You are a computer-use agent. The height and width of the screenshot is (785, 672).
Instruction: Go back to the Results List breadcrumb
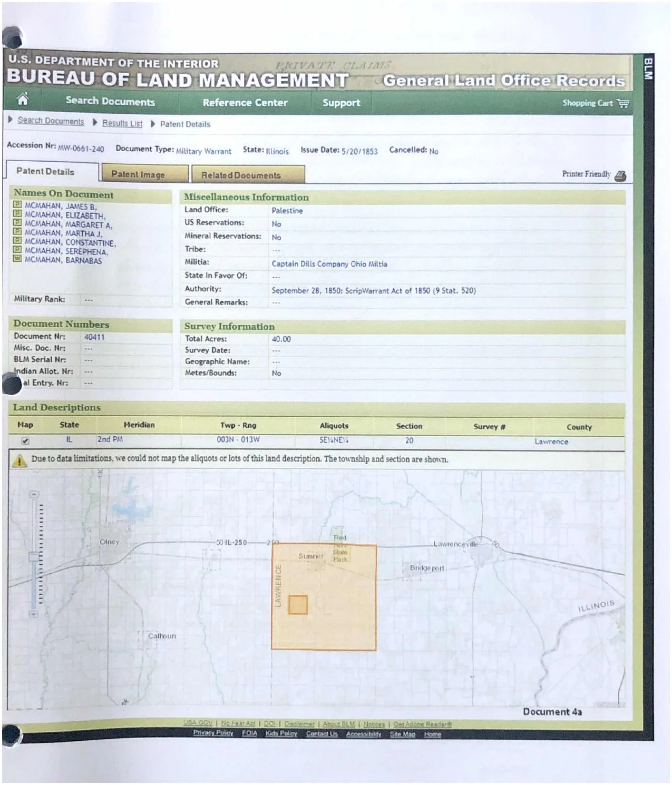pyautogui.click(x=122, y=123)
